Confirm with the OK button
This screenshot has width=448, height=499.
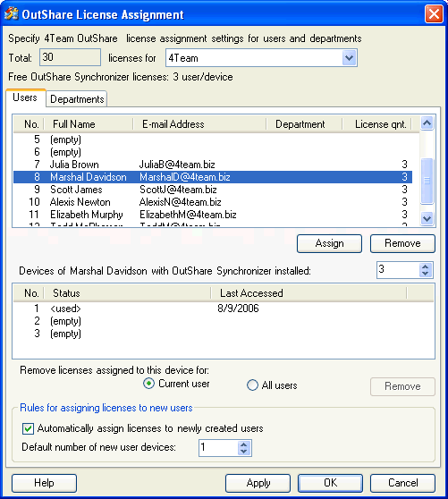[x=330, y=483]
